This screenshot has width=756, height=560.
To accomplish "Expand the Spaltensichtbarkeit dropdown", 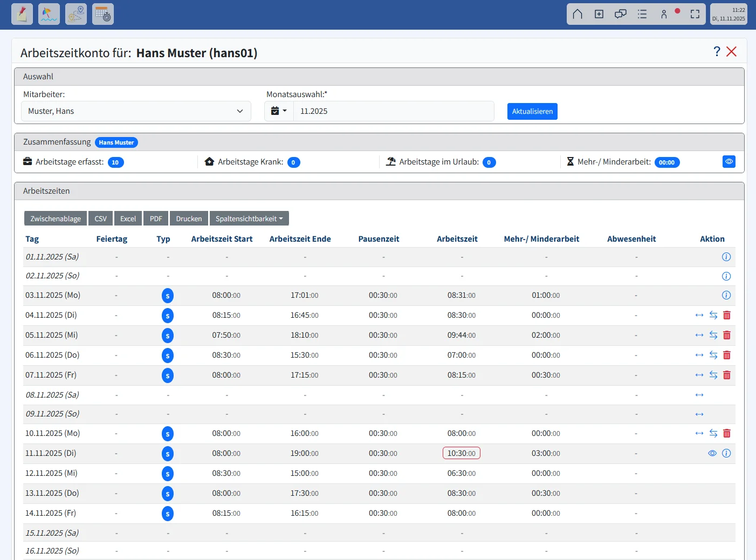I will pos(249,218).
